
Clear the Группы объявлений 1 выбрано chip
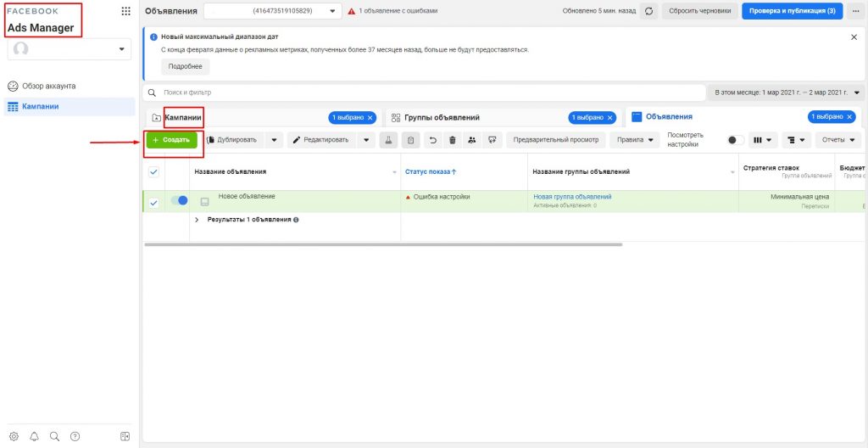[610, 118]
